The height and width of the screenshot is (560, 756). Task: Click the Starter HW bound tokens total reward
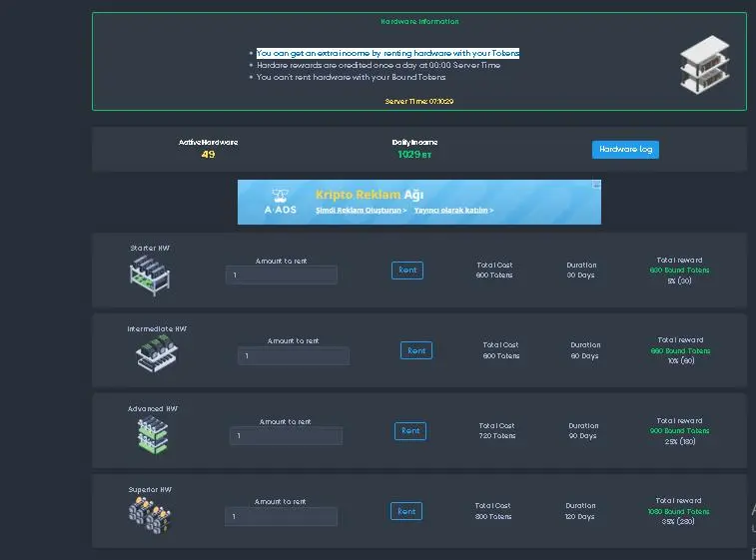point(679,271)
